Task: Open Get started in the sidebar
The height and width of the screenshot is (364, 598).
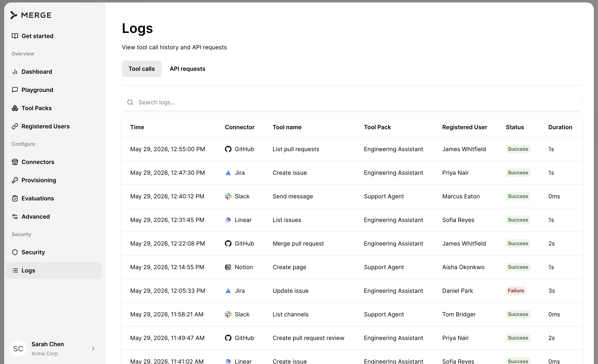Action: [x=53, y=36]
